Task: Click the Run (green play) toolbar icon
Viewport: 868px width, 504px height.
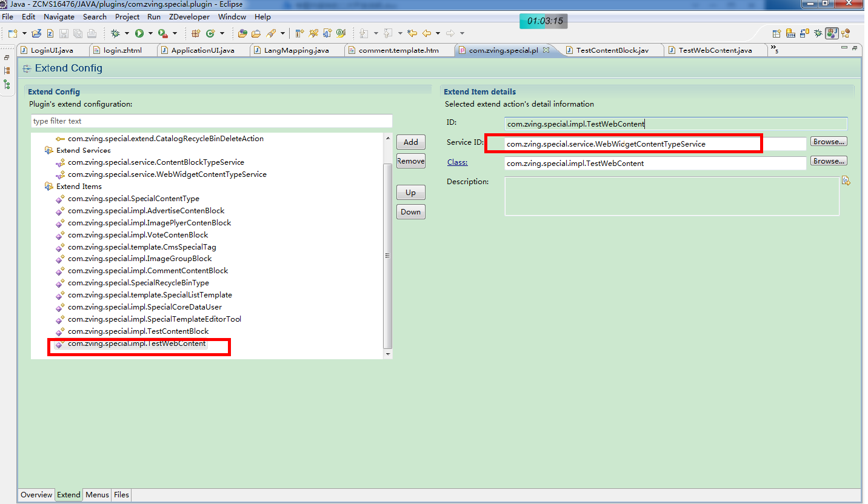Action: [x=139, y=33]
